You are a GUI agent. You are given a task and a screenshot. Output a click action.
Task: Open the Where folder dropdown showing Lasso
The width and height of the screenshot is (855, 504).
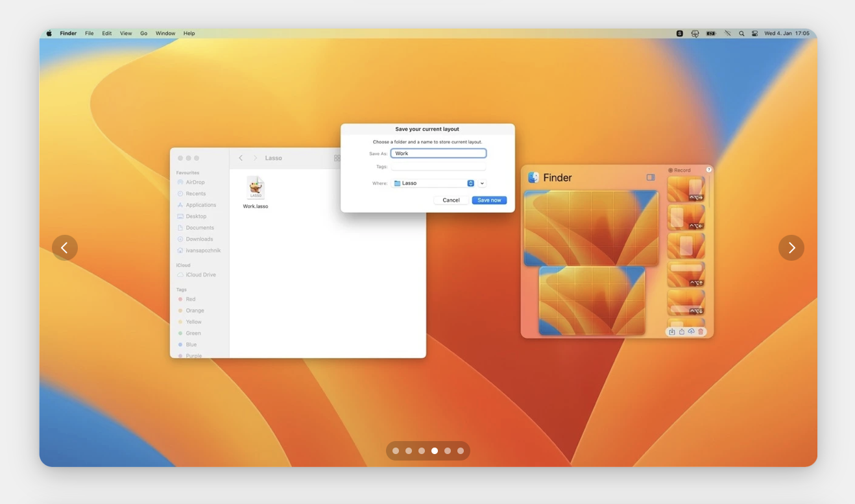coord(433,183)
